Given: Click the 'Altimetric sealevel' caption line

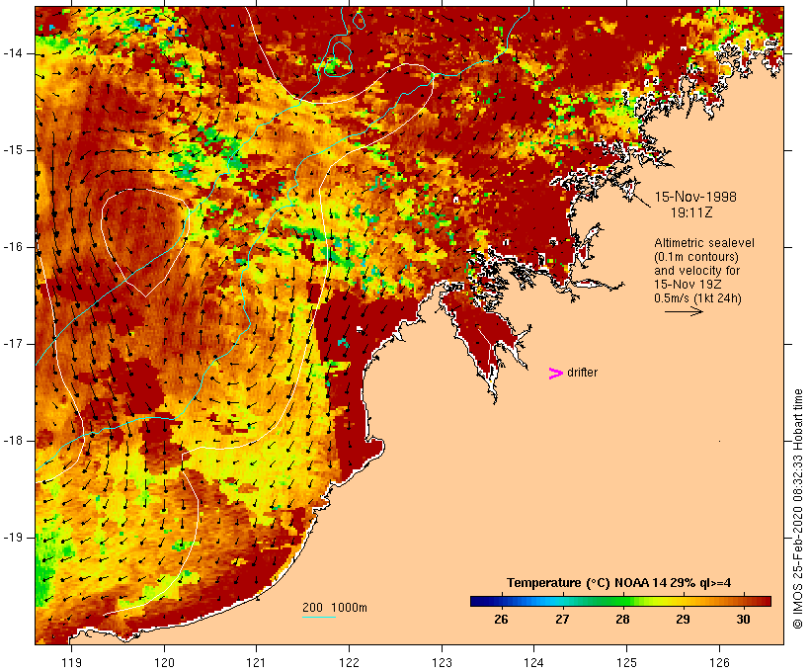Looking at the screenshot, I should 704,242.
